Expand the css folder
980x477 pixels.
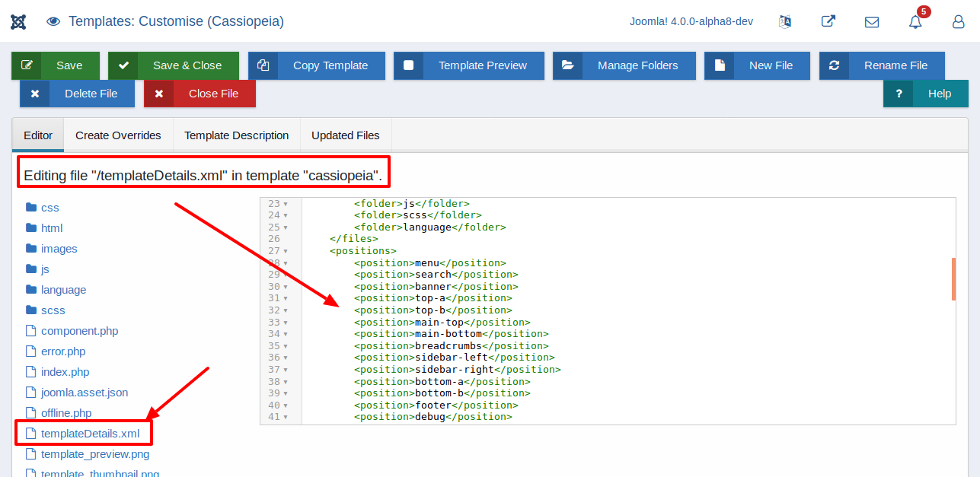pos(50,208)
